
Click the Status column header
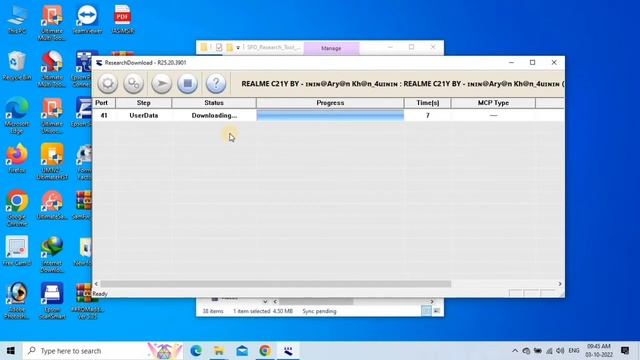tap(214, 103)
